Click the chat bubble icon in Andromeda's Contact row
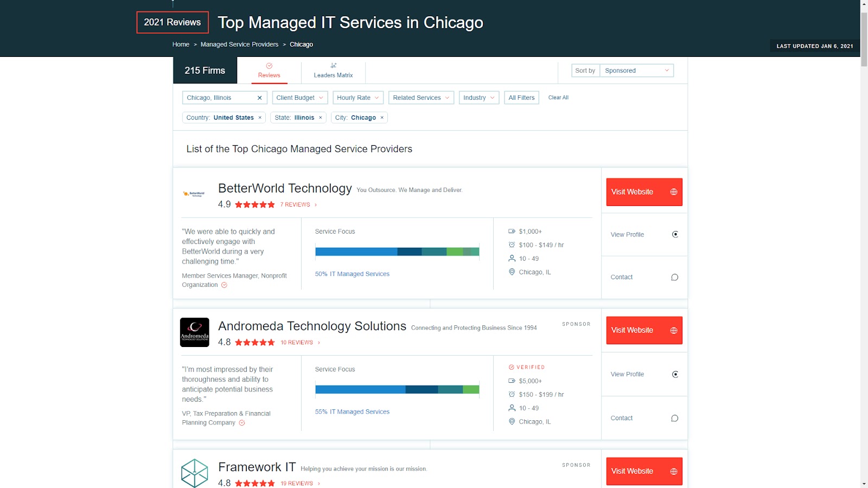This screenshot has width=868, height=488. pos(675,418)
